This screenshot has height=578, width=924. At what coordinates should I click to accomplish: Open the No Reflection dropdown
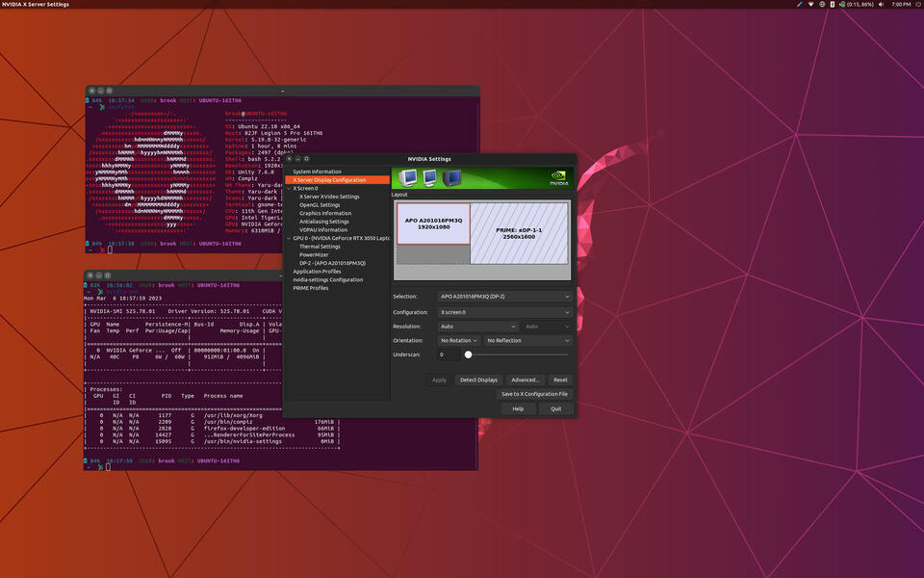[x=528, y=340]
